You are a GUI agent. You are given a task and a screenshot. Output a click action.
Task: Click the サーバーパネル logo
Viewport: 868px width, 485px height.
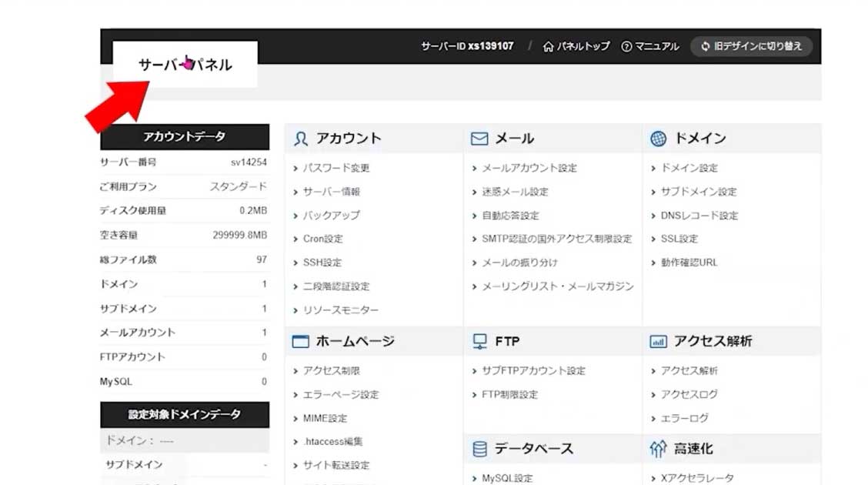point(184,65)
